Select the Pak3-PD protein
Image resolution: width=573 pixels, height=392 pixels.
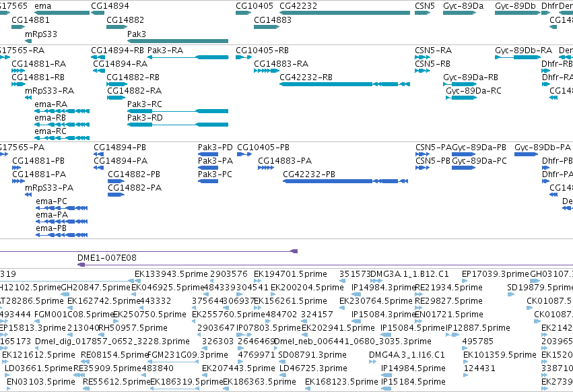click(208, 154)
